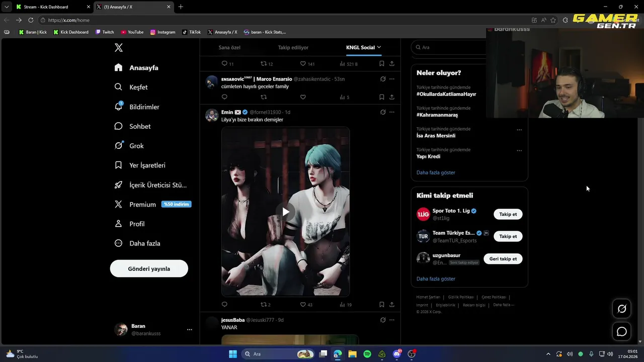Open Keşfet explore page
The image size is (644, 362).
[x=131, y=87]
